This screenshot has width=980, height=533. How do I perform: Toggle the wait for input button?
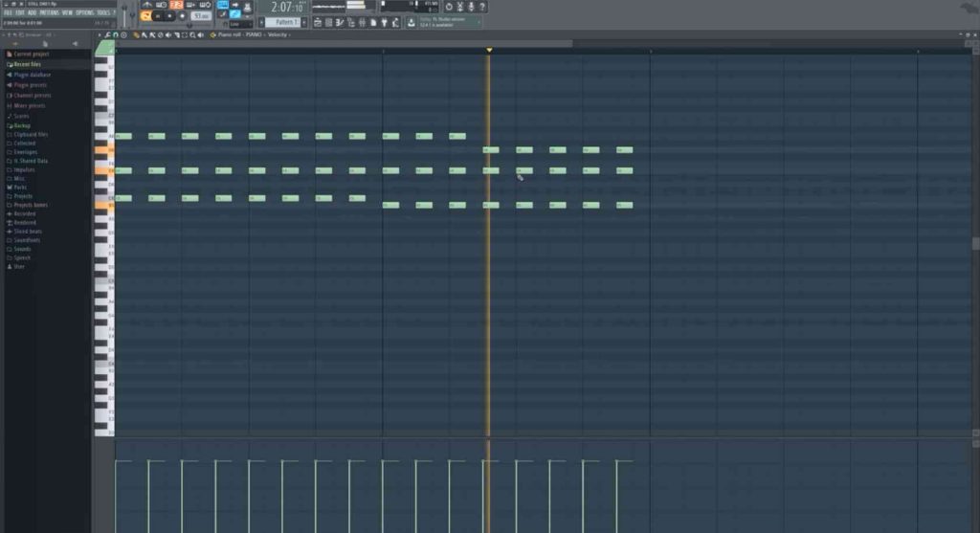click(x=162, y=5)
